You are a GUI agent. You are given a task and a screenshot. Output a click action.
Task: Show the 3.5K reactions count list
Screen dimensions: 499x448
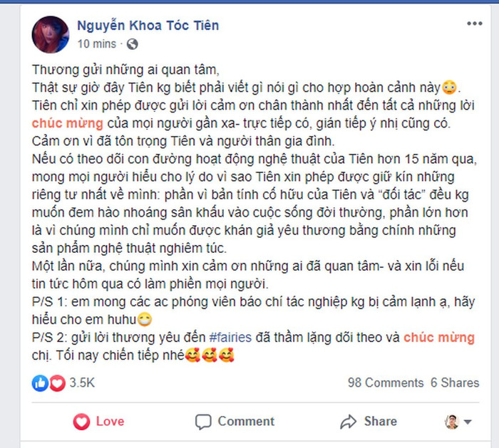(82, 382)
